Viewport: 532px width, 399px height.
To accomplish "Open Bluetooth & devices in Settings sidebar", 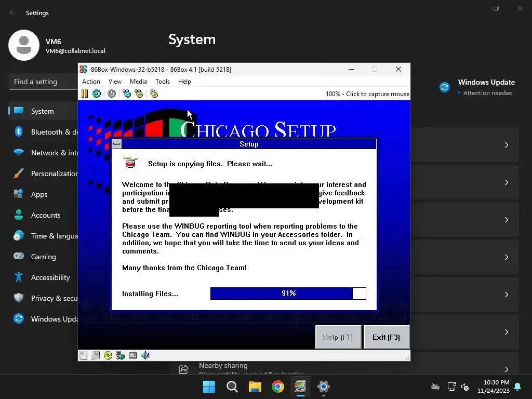I will (x=43, y=132).
